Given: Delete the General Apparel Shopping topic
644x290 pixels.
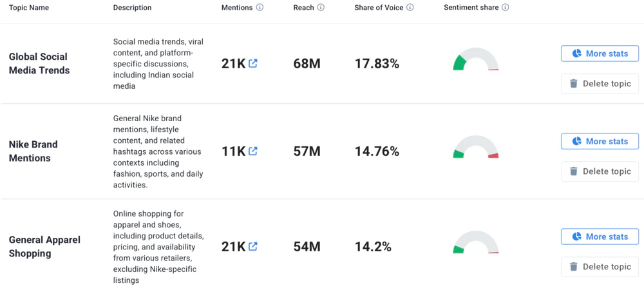Looking at the screenshot, I should pos(600,267).
